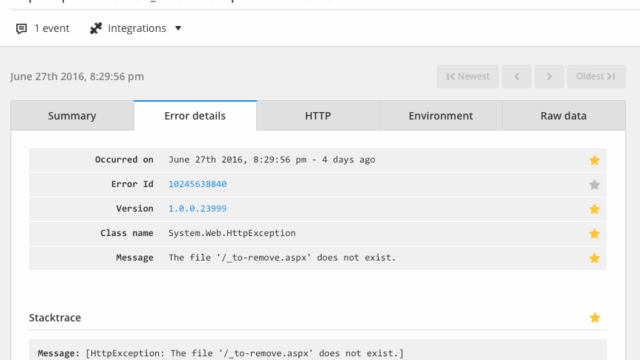The height and width of the screenshot is (360, 640).
Task: Open the HTTP tab
Action: [318, 116]
